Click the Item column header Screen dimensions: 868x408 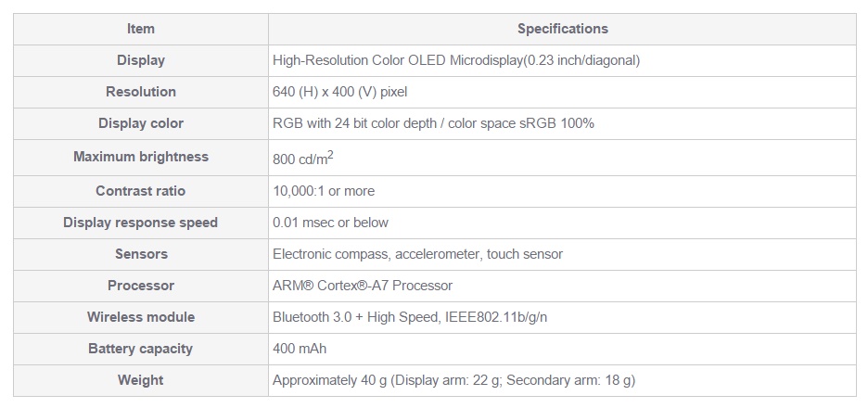pos(141,29)
